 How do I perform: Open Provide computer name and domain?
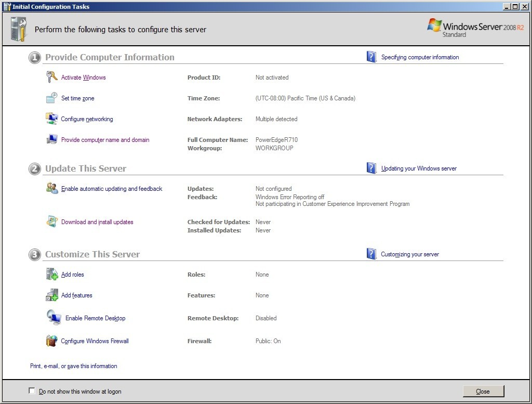pyautogui.click(x=105, y=140)
